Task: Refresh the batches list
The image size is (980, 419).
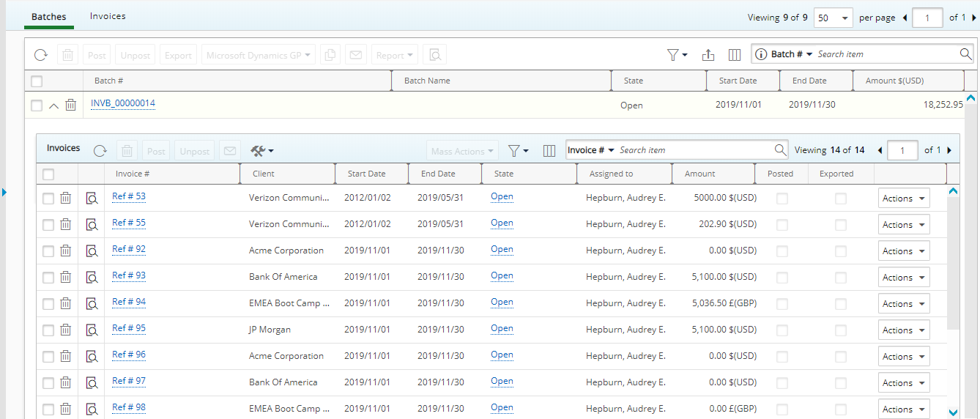Action: pos(41,55)
